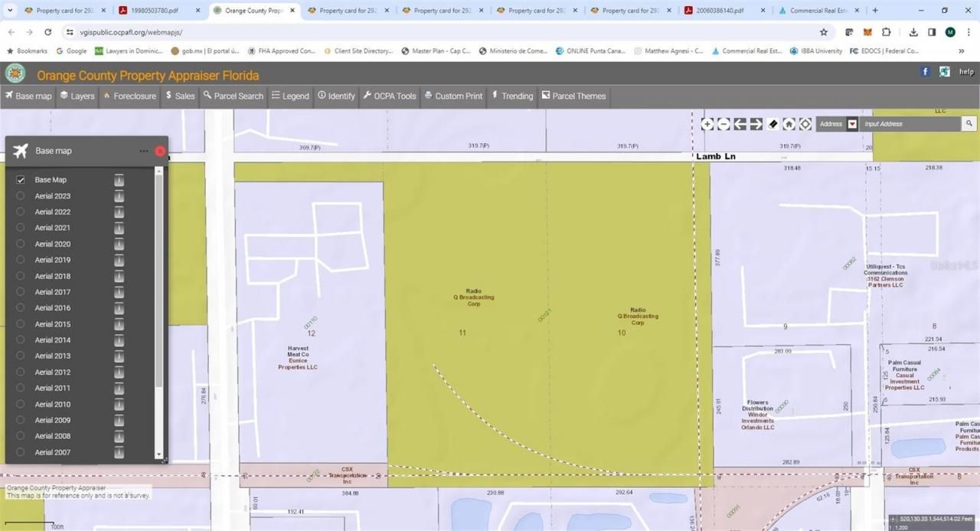Click the home extent icon
The width and height of the screenshot is (980, 531).
789,124
